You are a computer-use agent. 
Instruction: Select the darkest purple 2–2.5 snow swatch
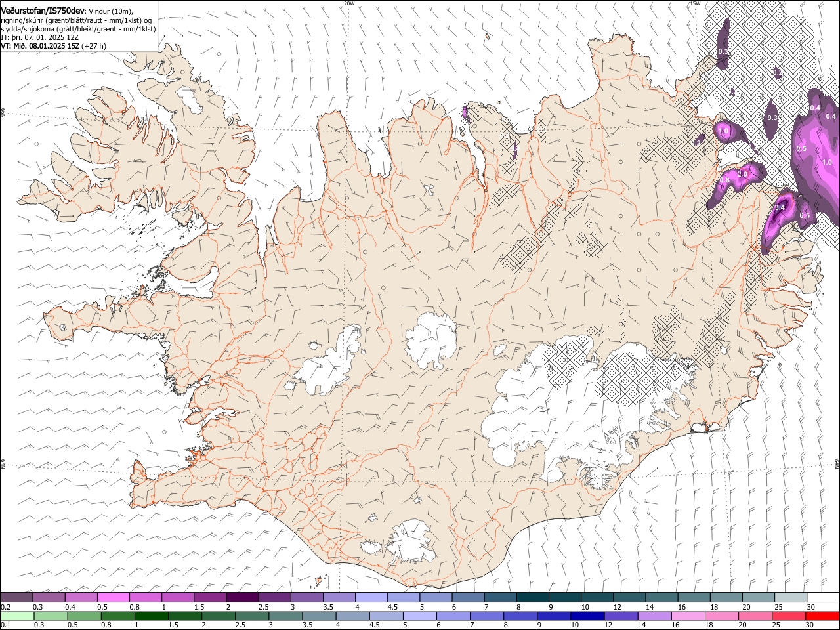[x=242, y=598]
